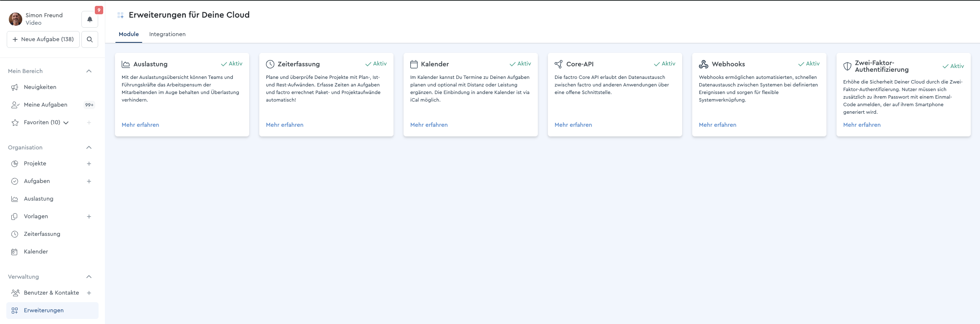This screenshot has height=324, width=980.
Task: Add a user via Benutzer & Kontakte plus
Action: [x=89, y=293]
